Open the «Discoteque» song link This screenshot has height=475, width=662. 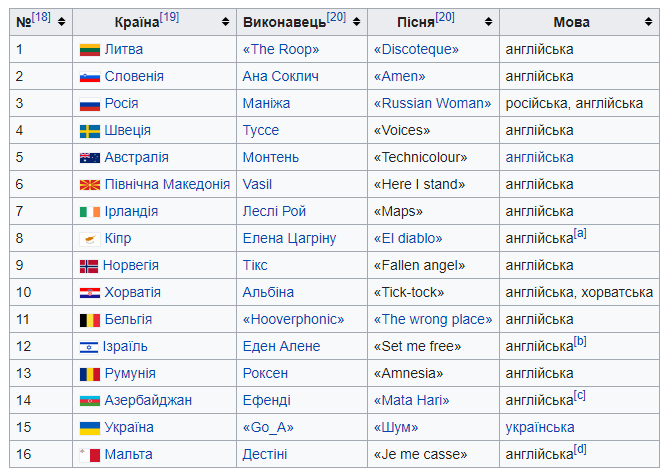pos(416,49)
